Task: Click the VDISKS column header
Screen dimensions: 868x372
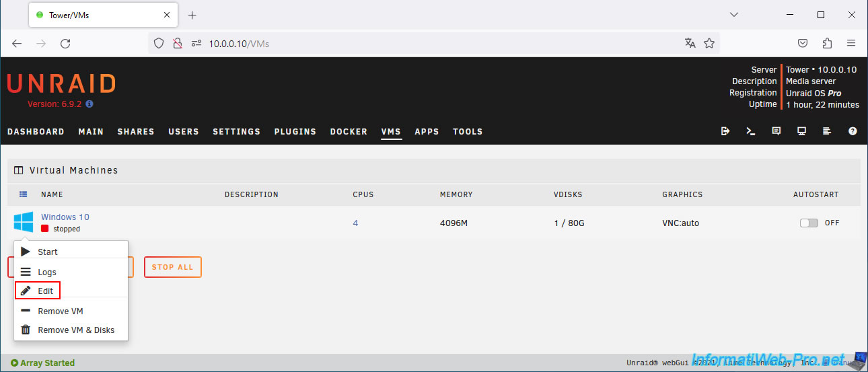Action: click(568, 194)
